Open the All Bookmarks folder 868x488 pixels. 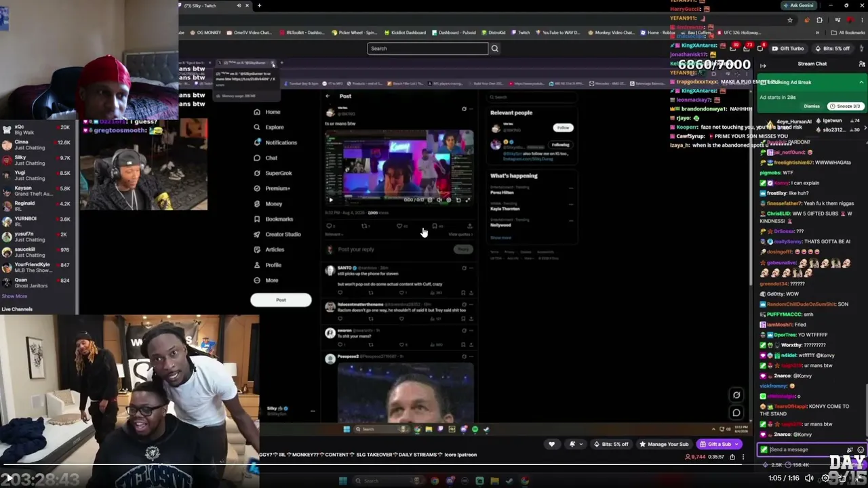[x=848, y=33]
